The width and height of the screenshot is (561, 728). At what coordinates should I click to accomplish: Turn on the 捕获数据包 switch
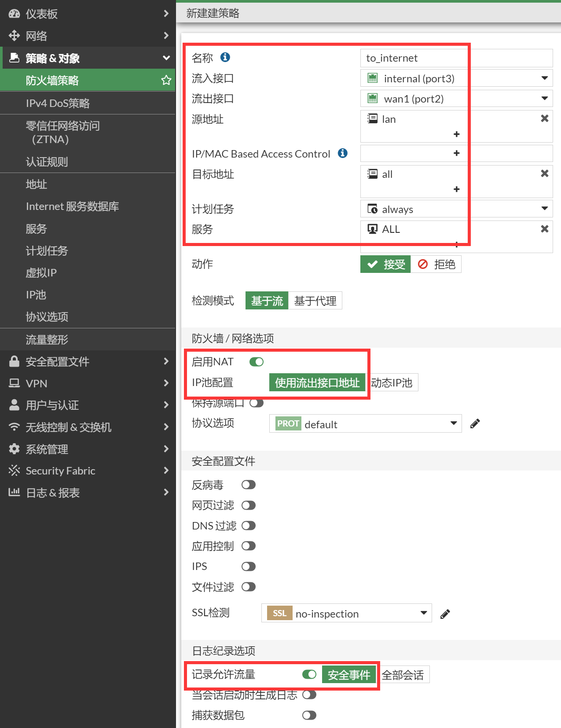point(309,715)
